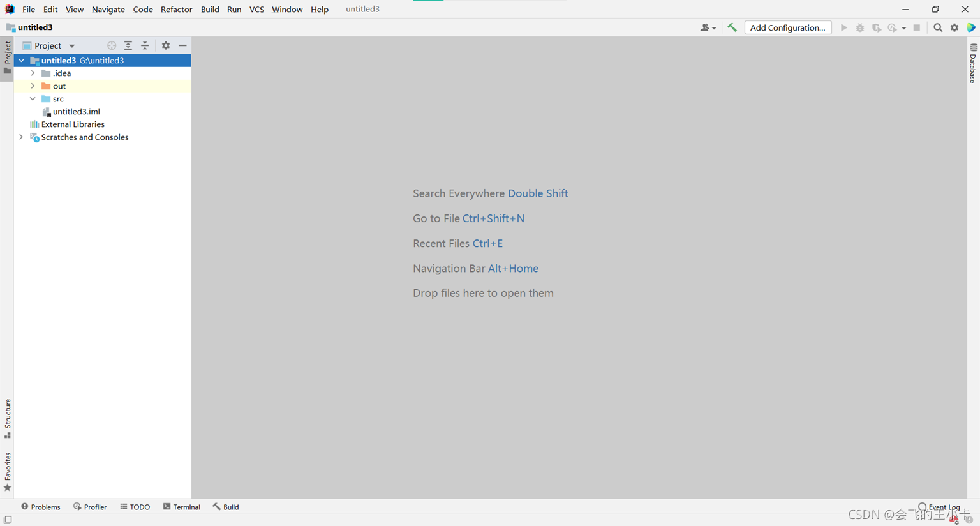Open the Run menu
Screen dimensions: 980x526
[x=234, y=9]
